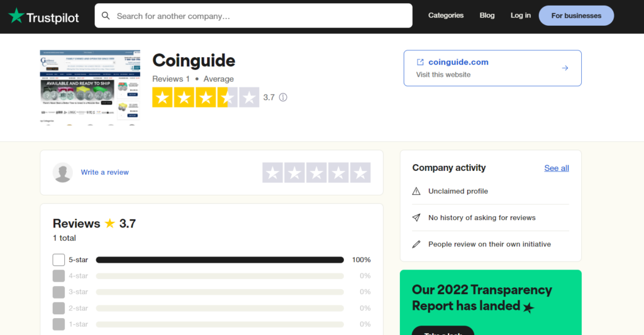Viewport: 644px width, 335px height.
Task: Click the 4-star progress bar
Action: [x=219, y=276]
